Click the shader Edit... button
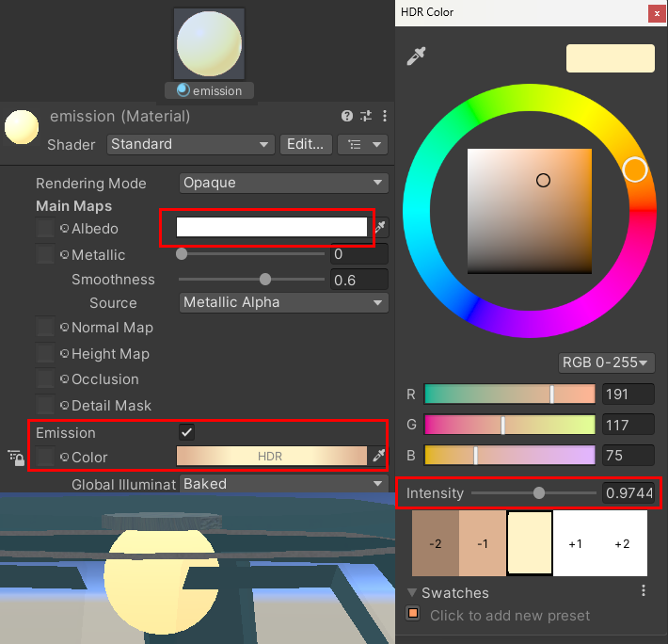The width and height of the screenshot is (668, 644). pyautogui.click(x=306, y=144)
